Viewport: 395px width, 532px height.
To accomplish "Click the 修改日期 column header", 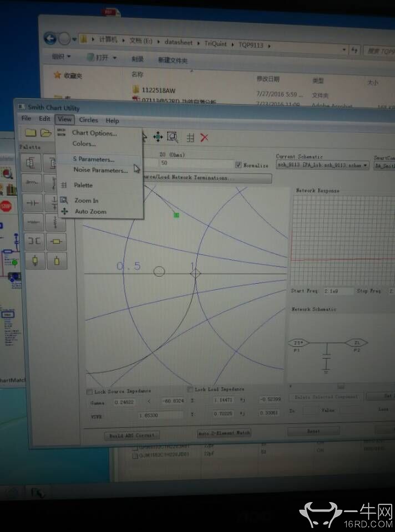I will click(268, 79).
